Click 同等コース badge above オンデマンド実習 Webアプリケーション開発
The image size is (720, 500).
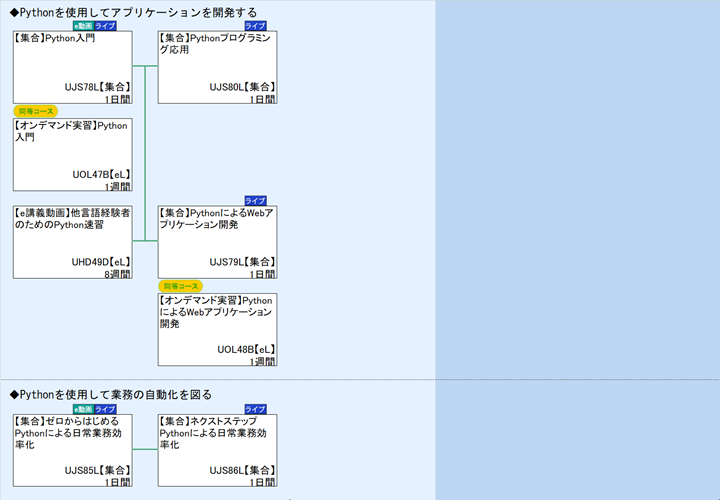coord(181,286)
